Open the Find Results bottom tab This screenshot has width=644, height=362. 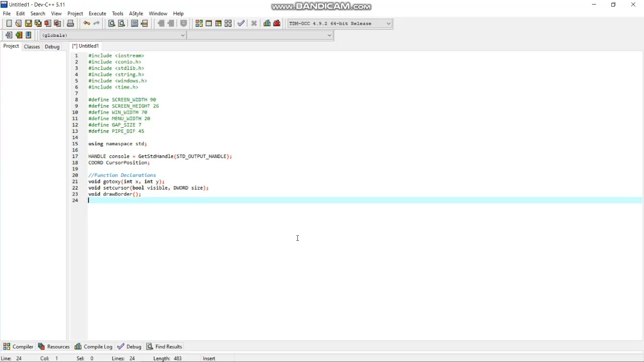tap(164, 347)
